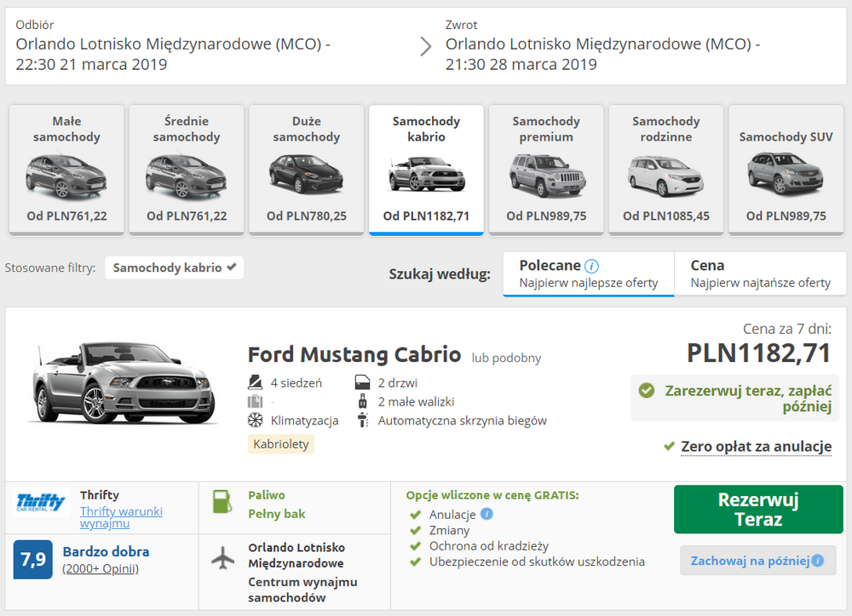Click the Rezerwuj Teraz button
Image resolution: width=852 pixels, height=616 pixels.
click(x=758, y=509)
